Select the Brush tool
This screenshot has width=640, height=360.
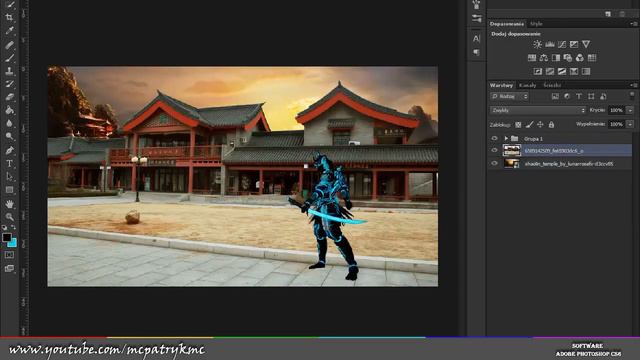[x=9, y=58]
